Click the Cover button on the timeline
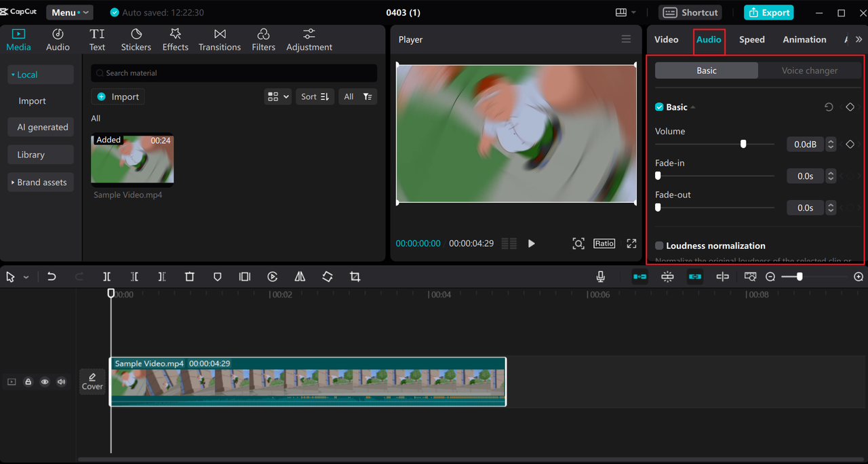The width and height of the screenshot is (868, 464). tap(92, 382)
